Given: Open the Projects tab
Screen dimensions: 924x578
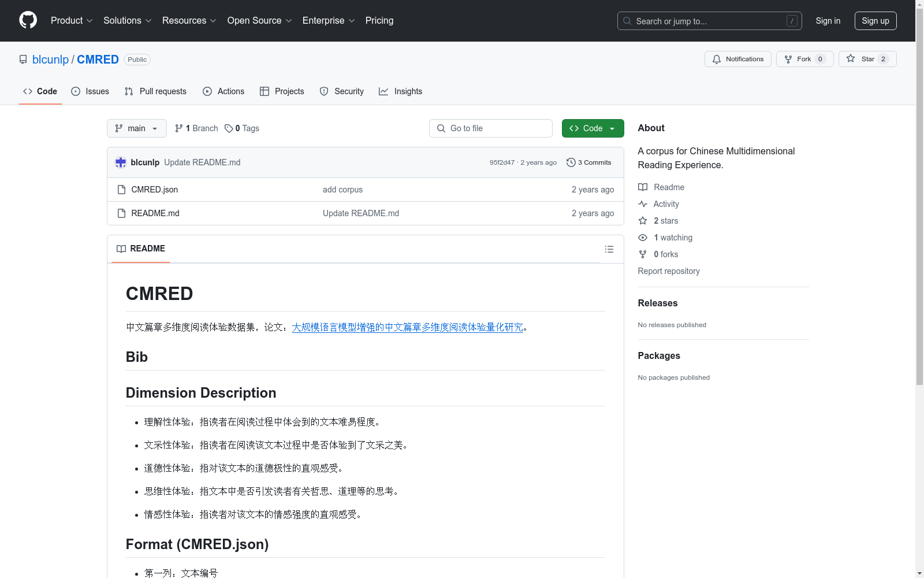Looking at the screenshot, I should pos(282,91).
